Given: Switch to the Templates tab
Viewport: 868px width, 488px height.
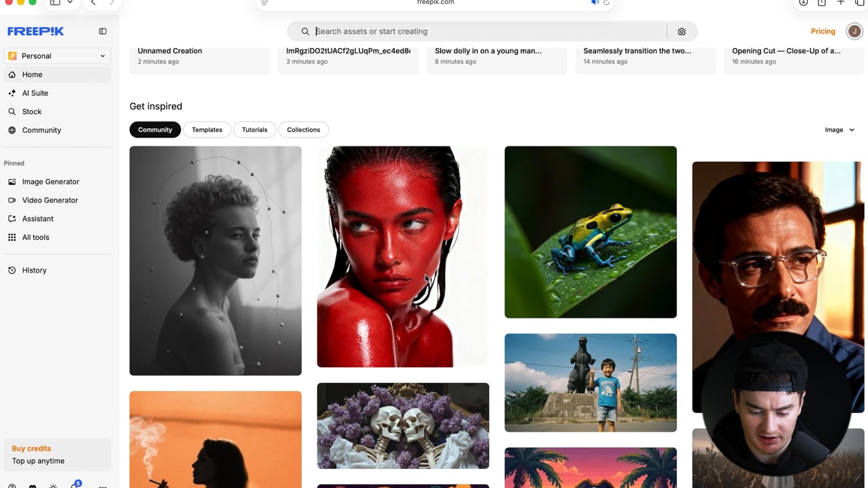Looking at the screenshot, I should (207, 129).
